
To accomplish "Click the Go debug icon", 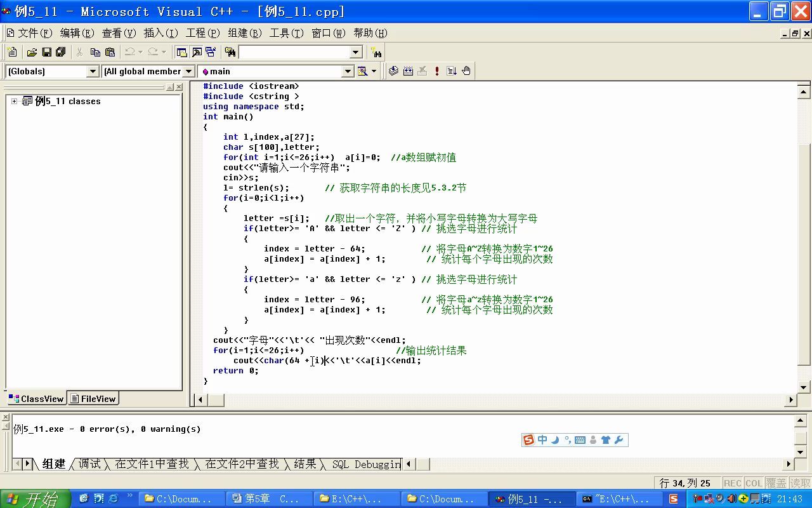I will (x=452, y=71).
